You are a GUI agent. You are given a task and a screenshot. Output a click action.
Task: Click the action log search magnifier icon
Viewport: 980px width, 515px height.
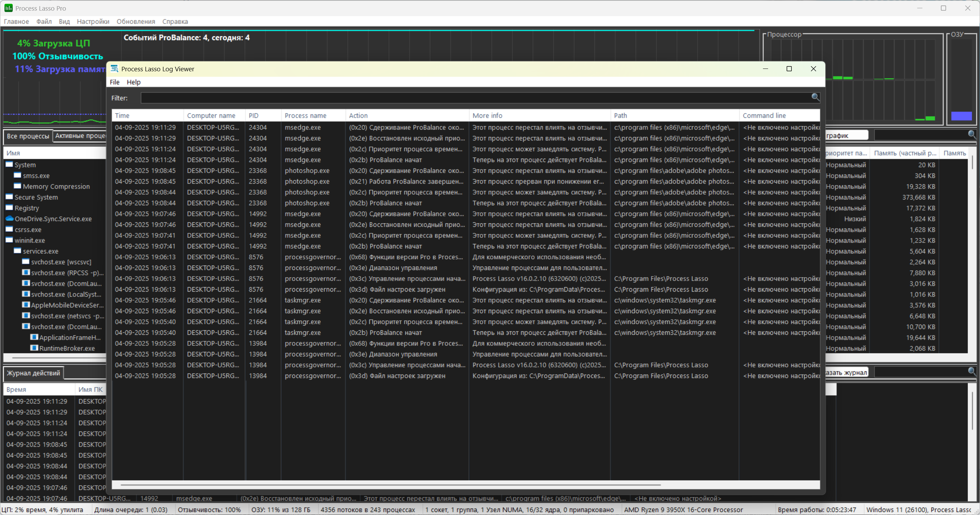pos(971,371)
